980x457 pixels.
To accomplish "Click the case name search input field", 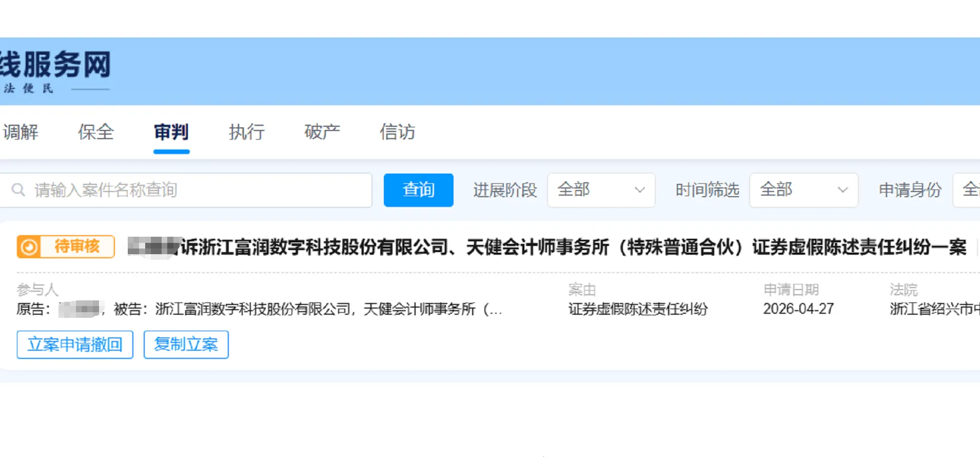I will coord(186,190).
